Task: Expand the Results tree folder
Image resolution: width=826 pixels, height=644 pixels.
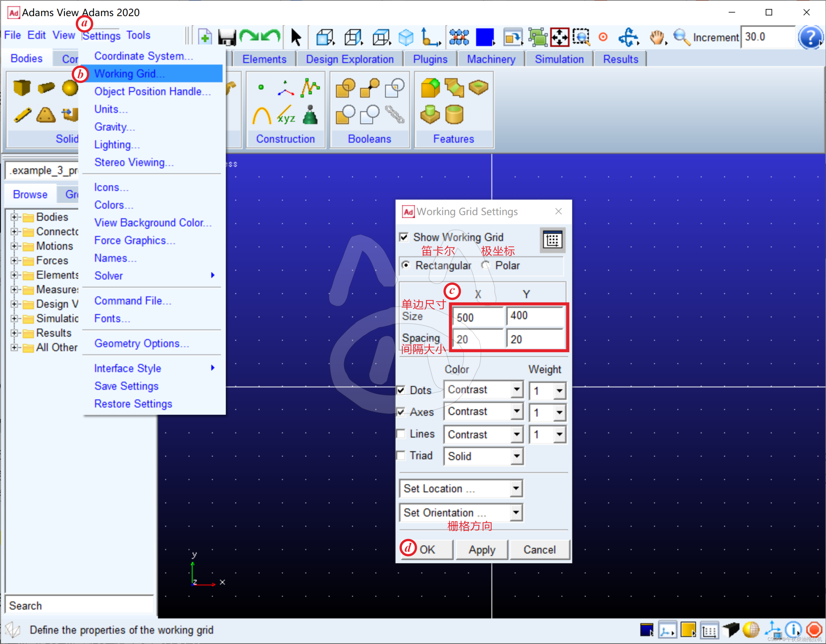Action: pos(14,333)
